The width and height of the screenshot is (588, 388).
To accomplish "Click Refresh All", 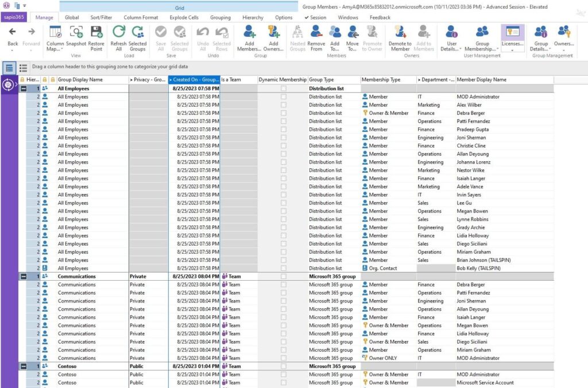I will coord(118,38).
